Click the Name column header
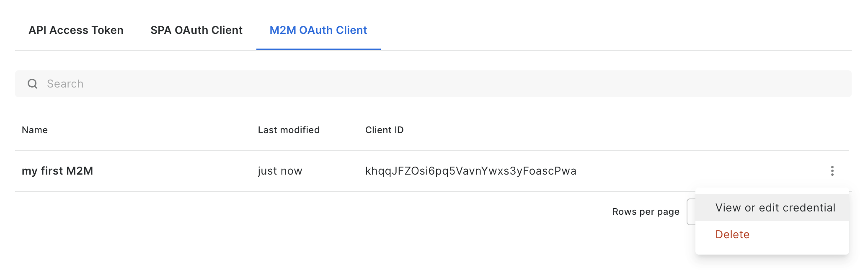This screenshot has height=273, width=868. click(x=35, y=130)
